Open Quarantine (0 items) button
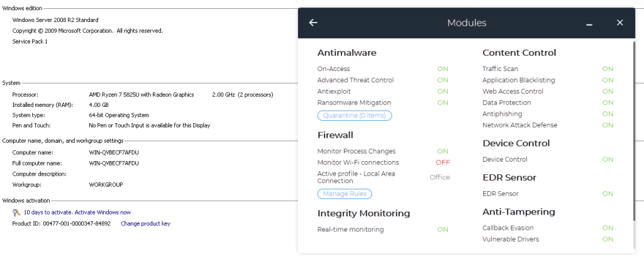Image resolution: width=644 pixels, height=268 pixels. point(355,116)
